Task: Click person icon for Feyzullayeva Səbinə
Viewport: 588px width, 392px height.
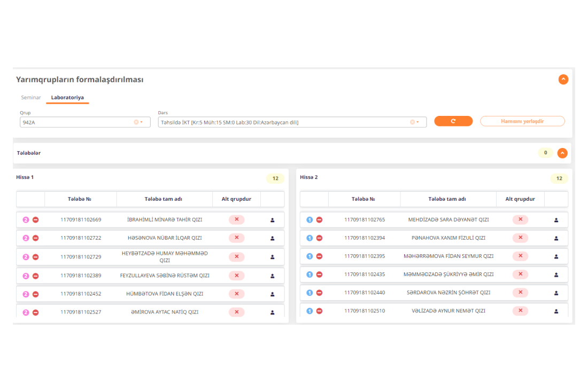Action: tap(272, 276)
